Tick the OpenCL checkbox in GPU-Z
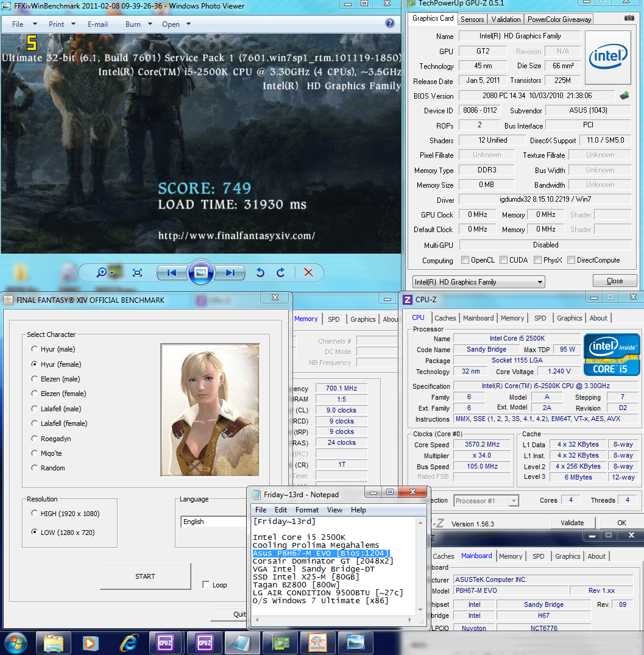 [465, 260]
